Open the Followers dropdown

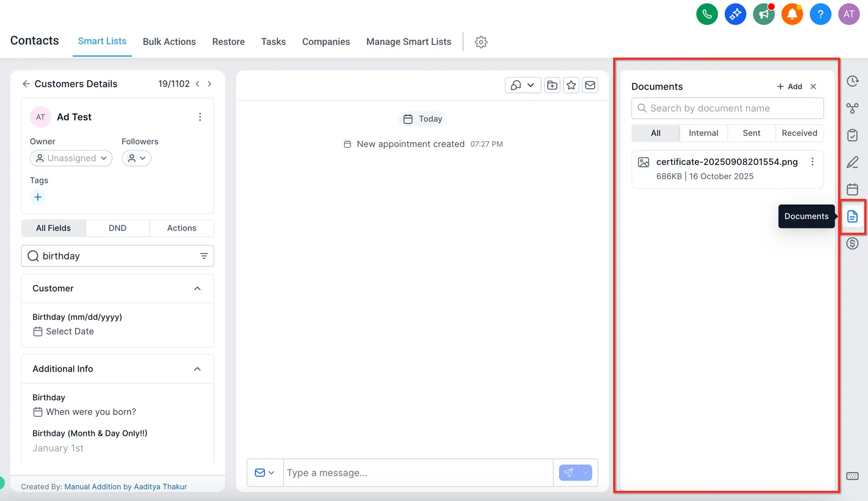coord(136,158)
